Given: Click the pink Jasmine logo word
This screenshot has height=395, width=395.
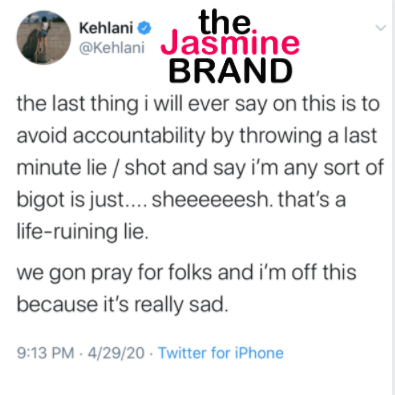Looking at the screenshot, I should click(230, 44).
